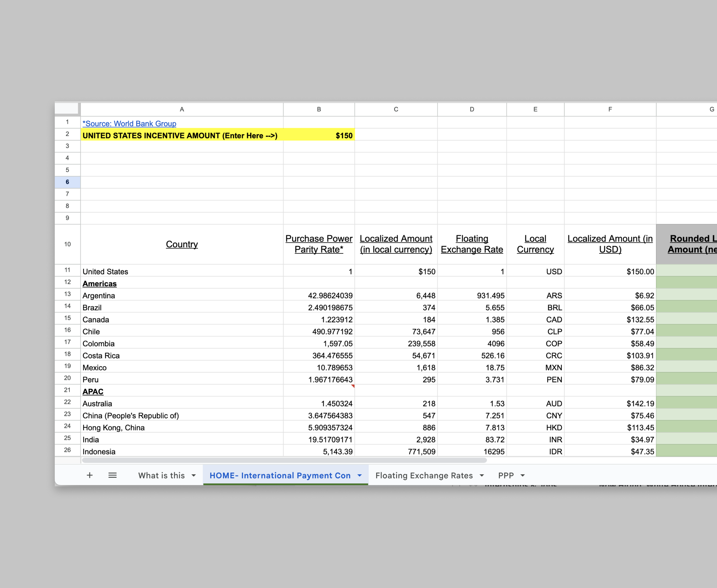Click the Purchase Power Parity Rate header
The image size is (717, 588).
(x=319, y=244)
